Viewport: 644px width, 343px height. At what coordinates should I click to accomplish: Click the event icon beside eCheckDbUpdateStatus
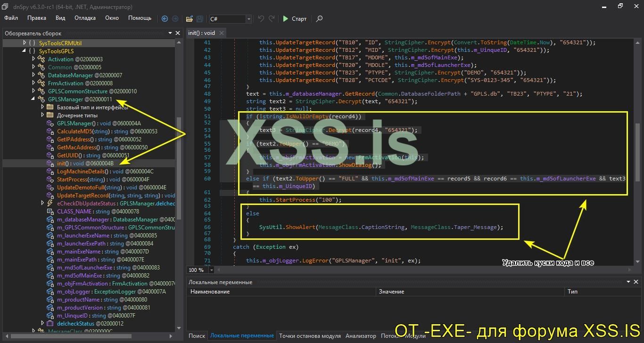point(50,203)
